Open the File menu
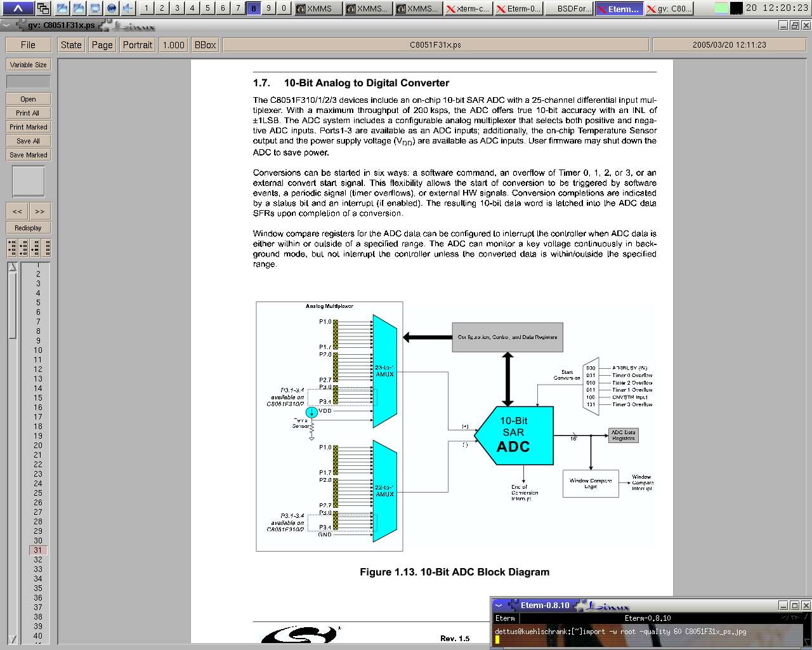The width and height of the screenshot is (812, 650). coord(28,45)
